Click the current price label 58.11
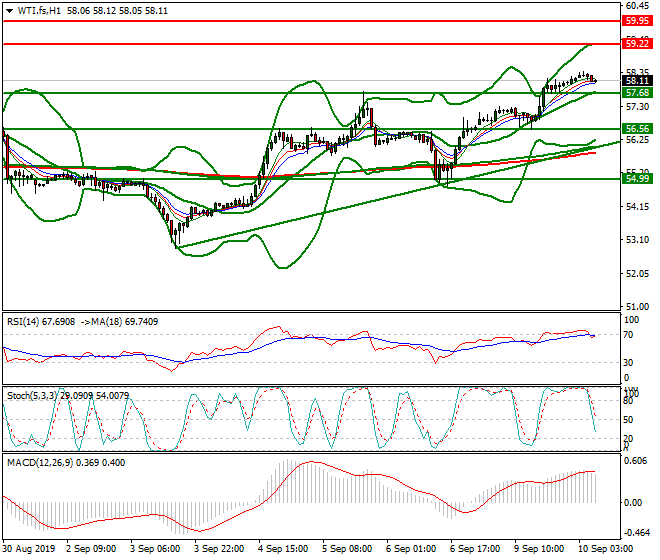 pos(637,80)
